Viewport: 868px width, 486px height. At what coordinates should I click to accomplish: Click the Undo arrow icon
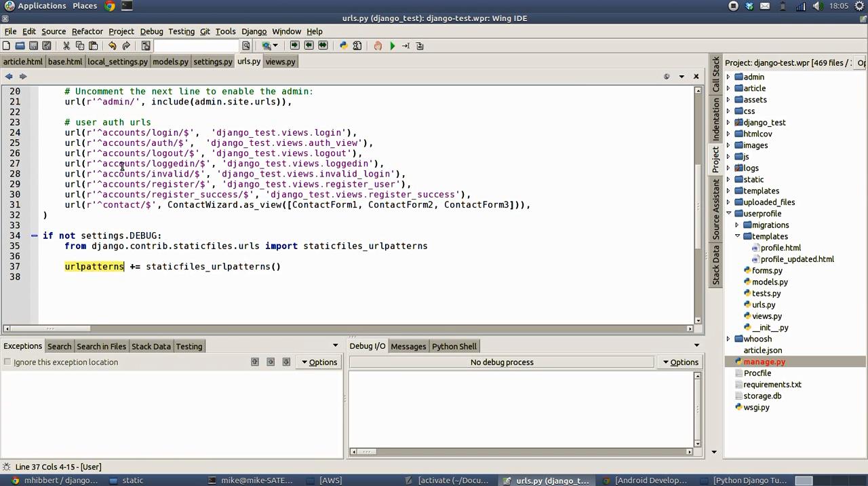(113, 45)
